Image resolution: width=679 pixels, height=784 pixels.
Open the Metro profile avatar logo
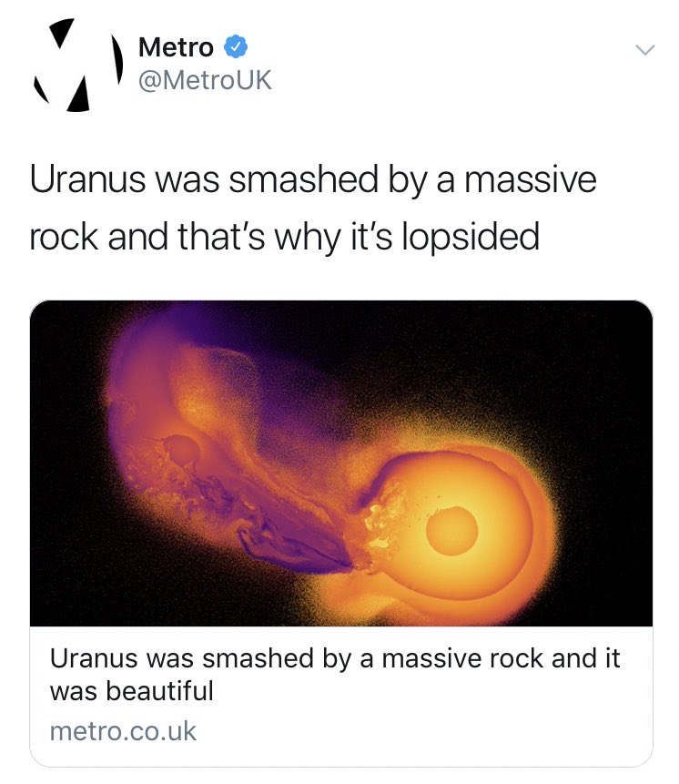78,65
